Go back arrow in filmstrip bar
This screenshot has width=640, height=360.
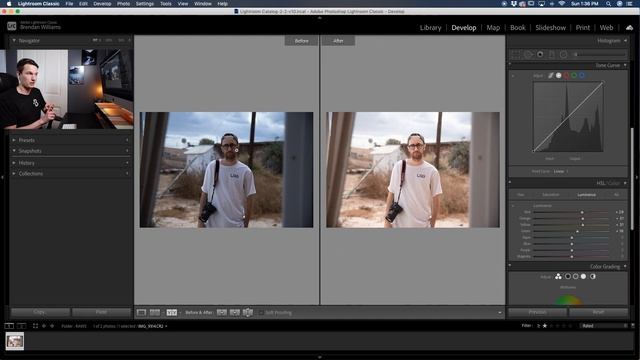[44, 326]
